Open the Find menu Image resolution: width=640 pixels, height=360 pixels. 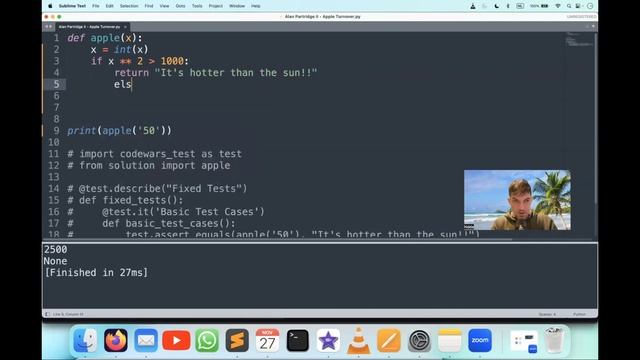(149, 6)
